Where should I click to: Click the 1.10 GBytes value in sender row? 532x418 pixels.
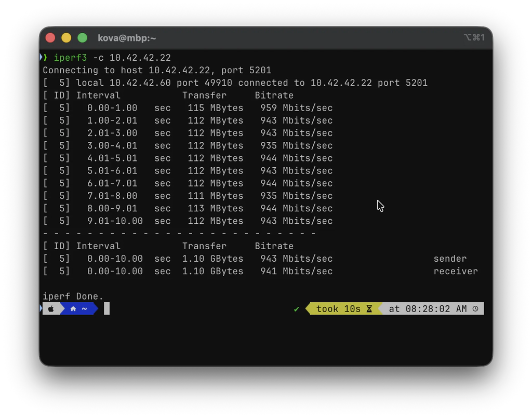click(212, 259)
